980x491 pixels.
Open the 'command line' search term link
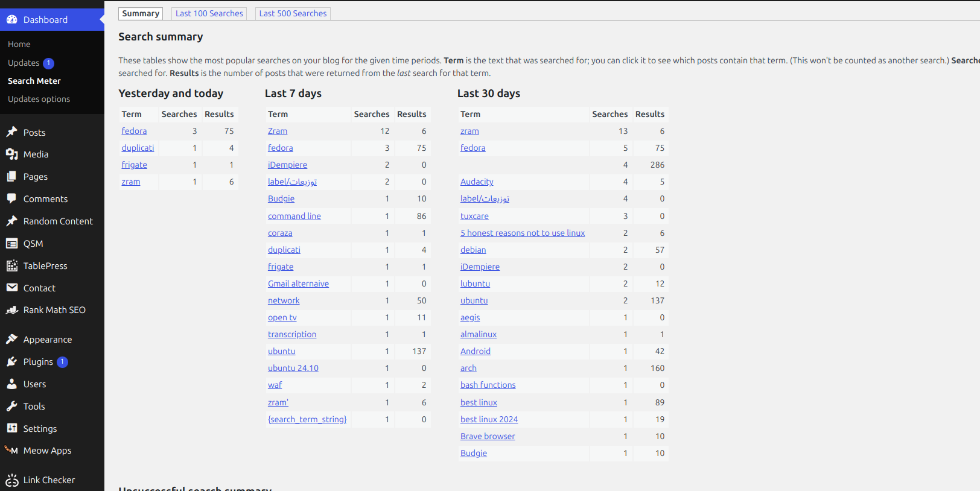[x=294, y=216]
